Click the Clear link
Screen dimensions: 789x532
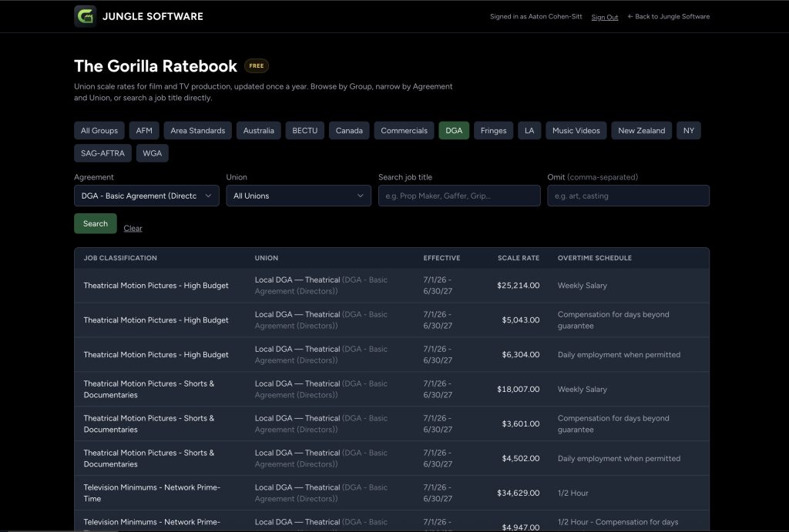coord(133,229)
